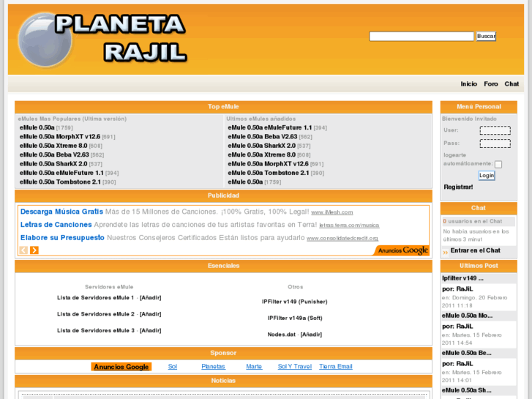Image resolution: width=532 pixels, height=399 pixels.
Task: Click the arrow beside Entrar en el Chat
Action: [x=445, y=253]
